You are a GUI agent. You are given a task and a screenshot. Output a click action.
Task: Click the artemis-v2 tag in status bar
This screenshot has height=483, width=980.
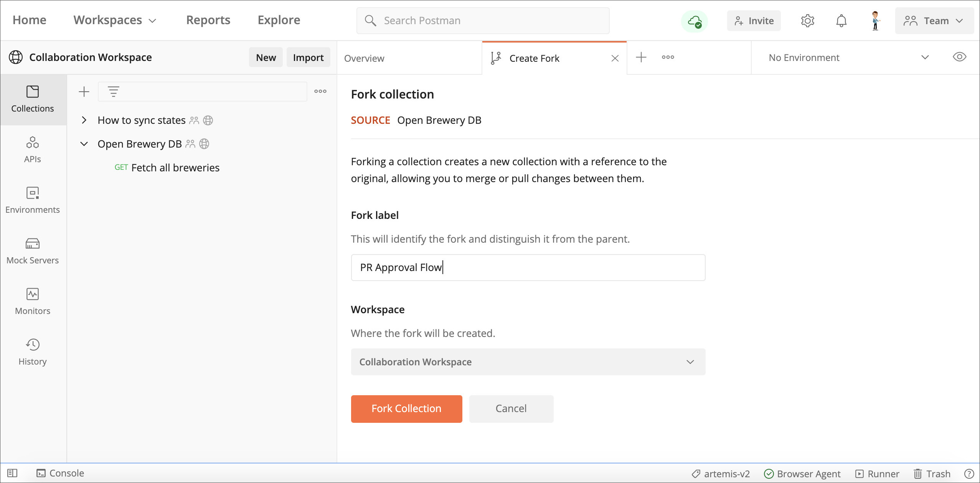(x=720, y=474)
